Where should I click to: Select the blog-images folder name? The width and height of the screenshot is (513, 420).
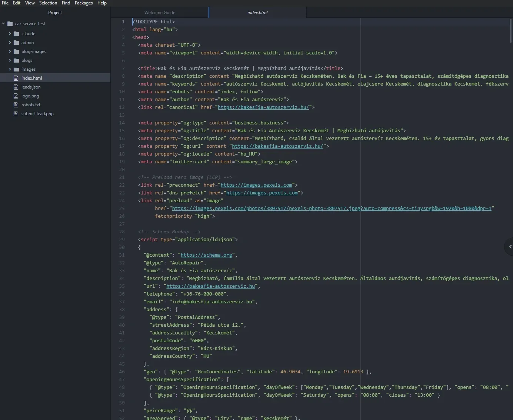[34, 51]
